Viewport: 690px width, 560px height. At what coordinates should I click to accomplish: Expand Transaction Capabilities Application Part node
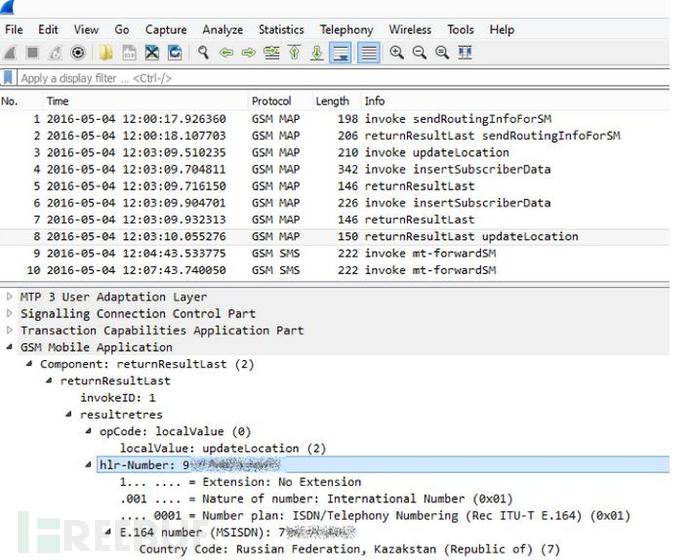pyautogui.click(x=10, y=331)
